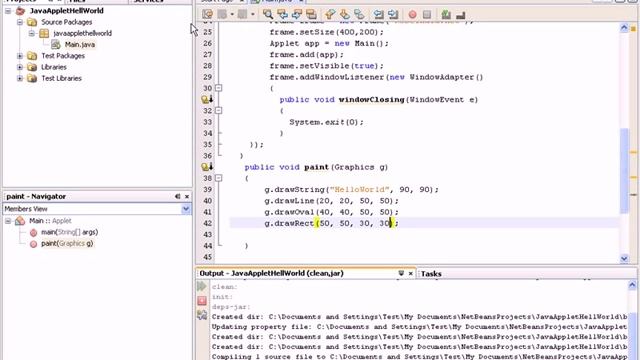This screenshot has width=640, height=360.
Task: Collapse the javaapplethellworld package
Action: (x=32, y=33)
